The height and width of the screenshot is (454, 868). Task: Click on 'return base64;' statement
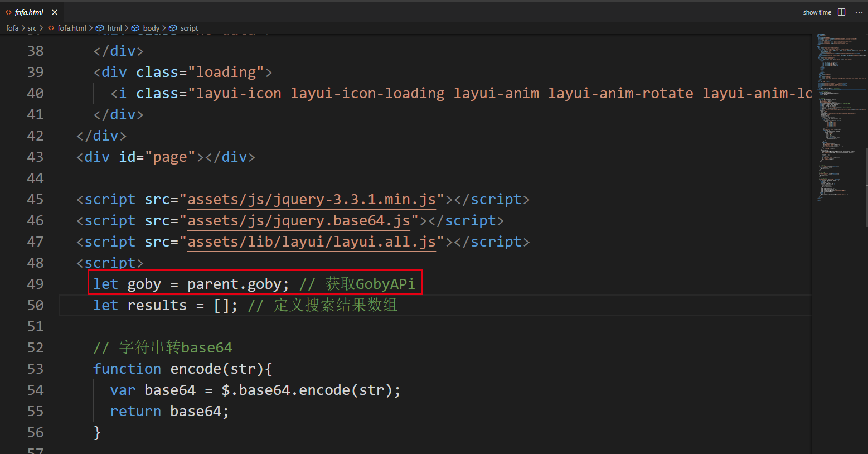point(169,411)
